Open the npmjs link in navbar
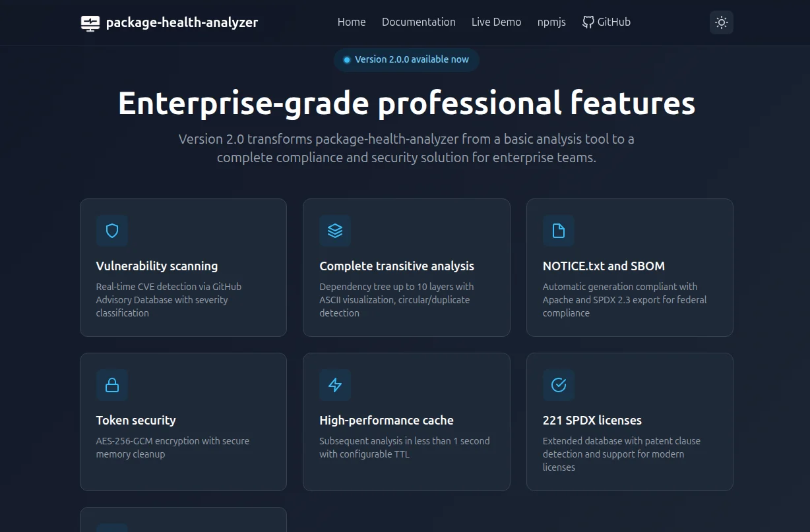Image resolution: width=810 pixels, height=532 pixels. click(x=551, y=22)
